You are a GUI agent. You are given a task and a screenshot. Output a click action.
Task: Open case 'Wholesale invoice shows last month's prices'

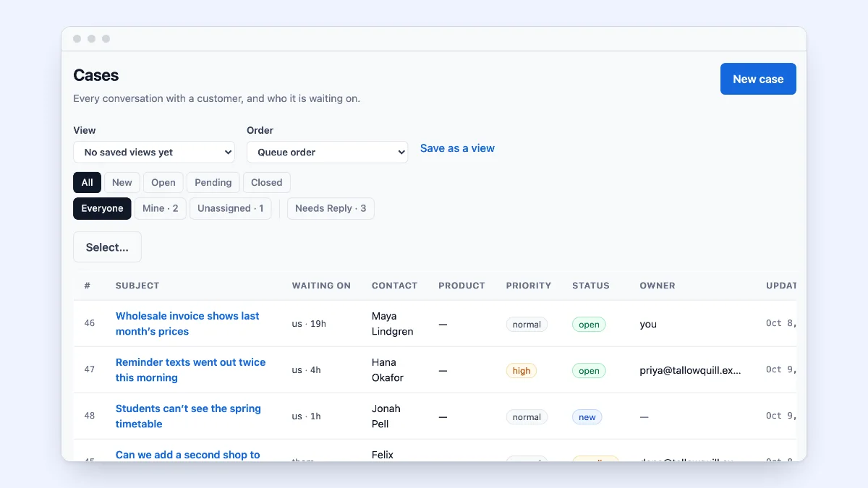click(x=187, y=324)
